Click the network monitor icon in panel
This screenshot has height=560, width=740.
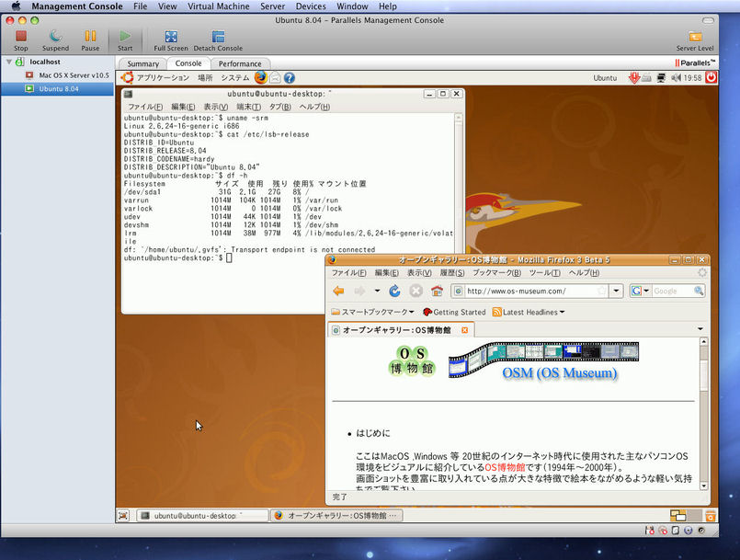coord(661,77)
